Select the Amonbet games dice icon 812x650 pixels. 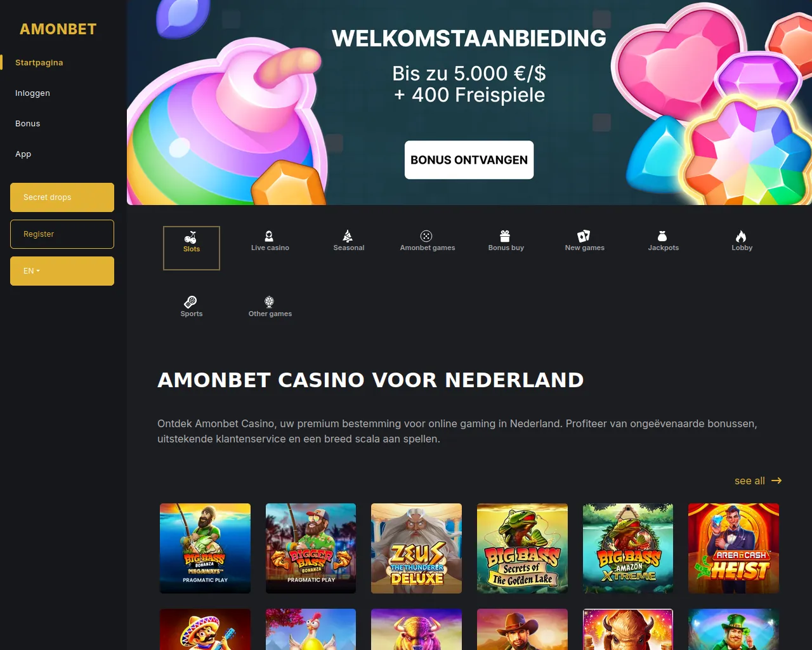pyautogui.click(x=427, y=241)
